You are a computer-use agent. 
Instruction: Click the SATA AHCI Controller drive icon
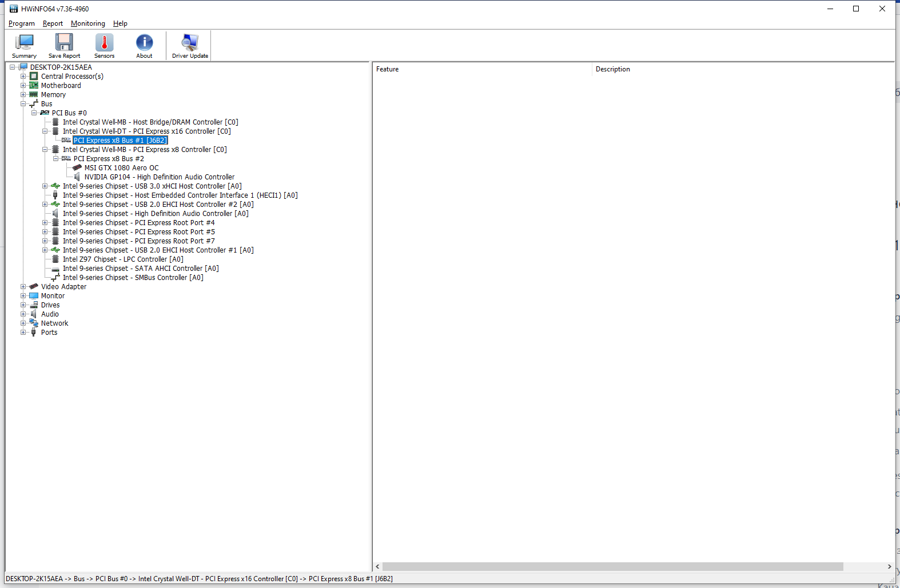55,269
